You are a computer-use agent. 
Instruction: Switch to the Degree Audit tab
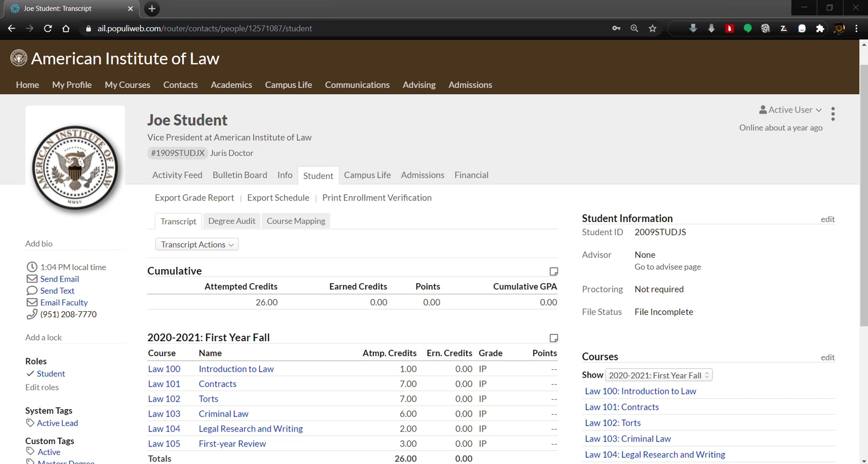[x=231, y=221]
